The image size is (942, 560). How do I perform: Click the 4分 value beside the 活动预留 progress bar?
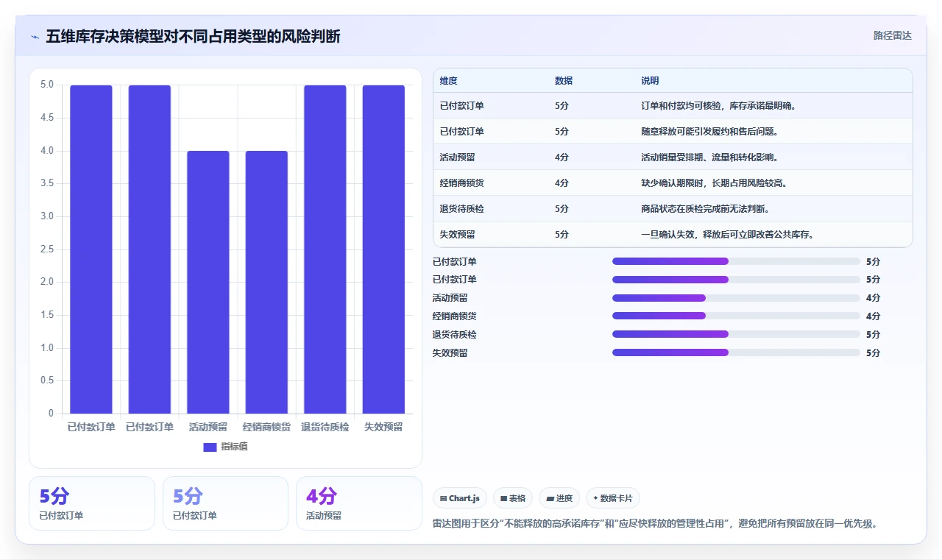874,298
